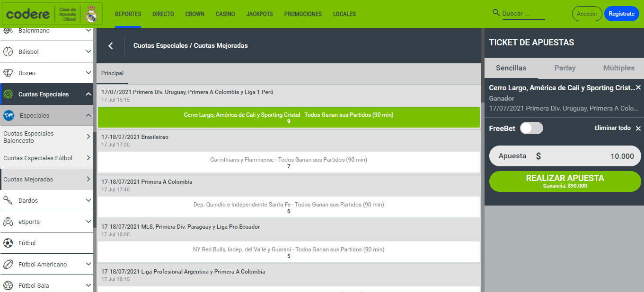Expand the Fútbol Sala category
This screenshot has width=644, height=292.
pos(88,285)
